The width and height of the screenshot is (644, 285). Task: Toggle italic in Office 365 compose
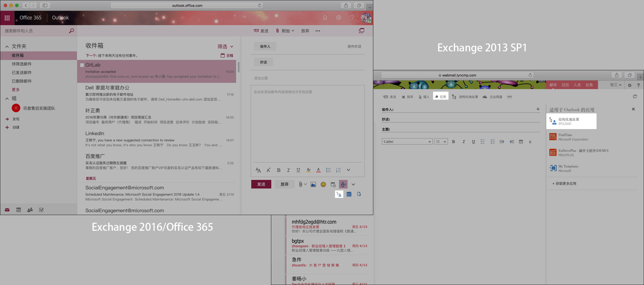288,170
